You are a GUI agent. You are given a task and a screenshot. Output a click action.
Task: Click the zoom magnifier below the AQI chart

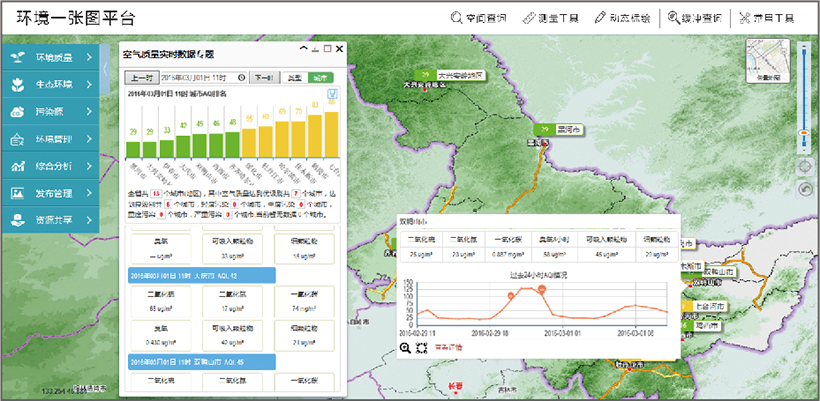tap(405, 347)
